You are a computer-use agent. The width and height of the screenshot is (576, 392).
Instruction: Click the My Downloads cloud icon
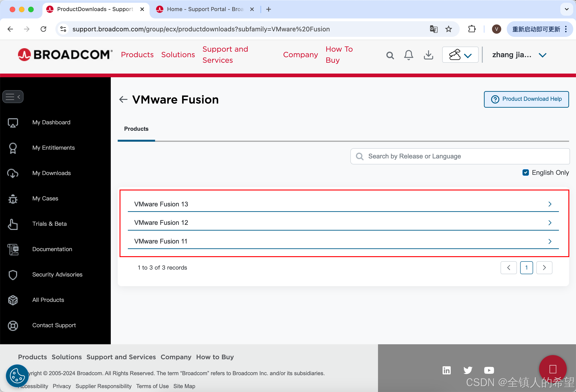pyautogui.click(x=13, y=173)
